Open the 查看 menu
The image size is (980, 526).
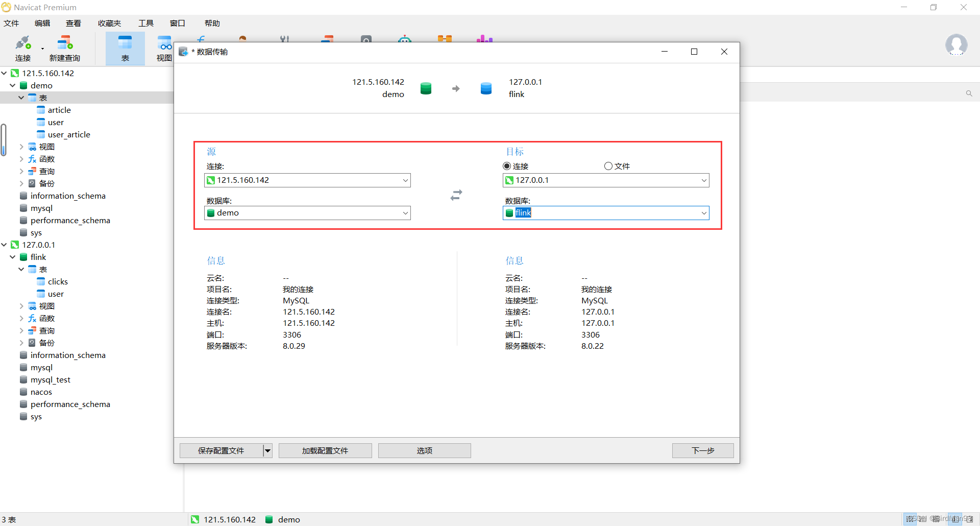[73, 23]
